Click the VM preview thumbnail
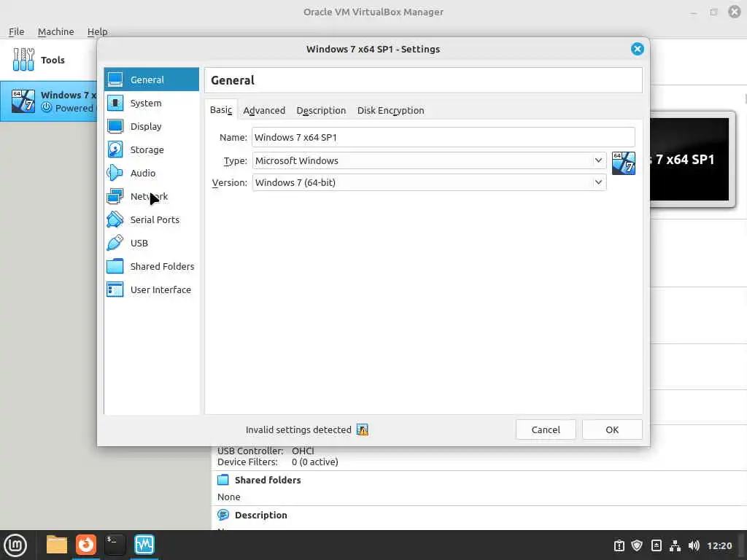This screenshot has width=747, height=560. 693,160
